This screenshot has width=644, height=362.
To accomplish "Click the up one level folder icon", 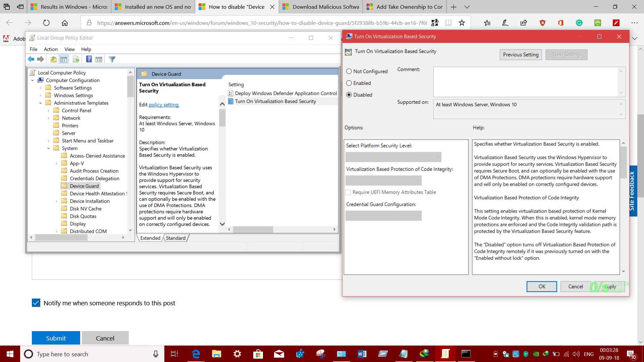I will tap(53, 59).
